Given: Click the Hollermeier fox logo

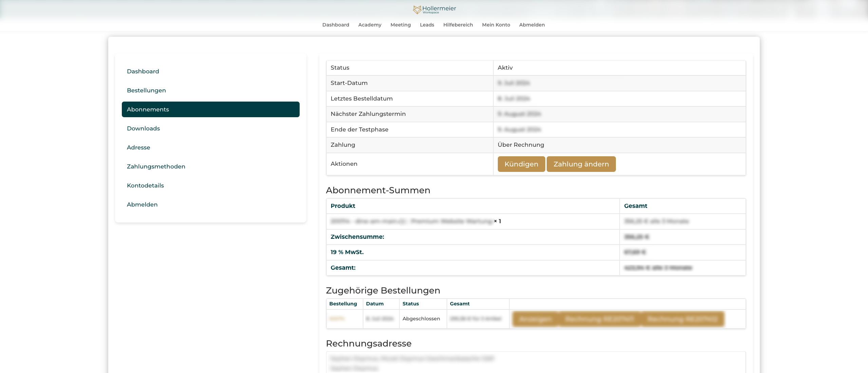Looking at the screenshot, I should coord(417,10).
